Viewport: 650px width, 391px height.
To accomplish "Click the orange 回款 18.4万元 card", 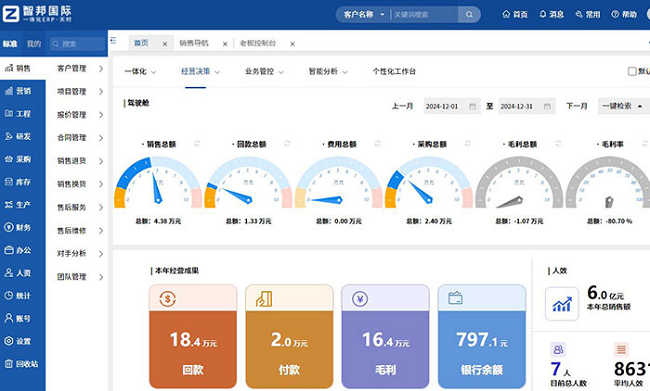I will pyautogui.click(x=193, y=336).
